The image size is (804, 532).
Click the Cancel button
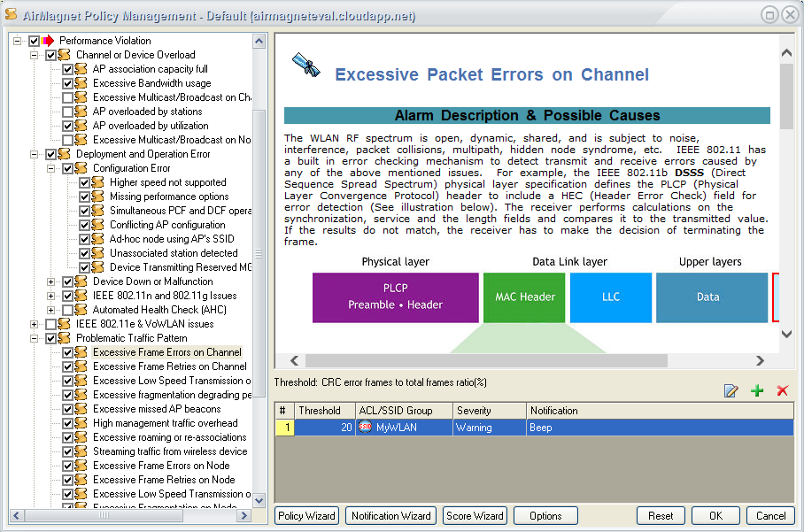[770, 515]
